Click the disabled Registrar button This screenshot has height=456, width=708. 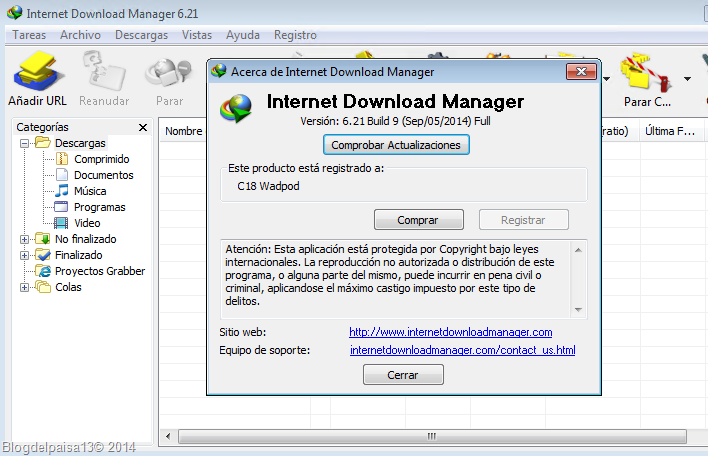[523, 220]
